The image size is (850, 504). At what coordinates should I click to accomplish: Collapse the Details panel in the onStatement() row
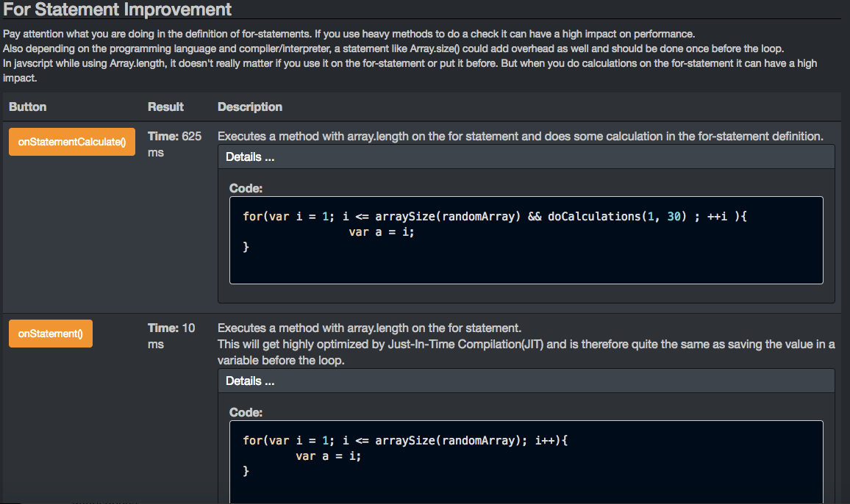[x=250, y=381]
